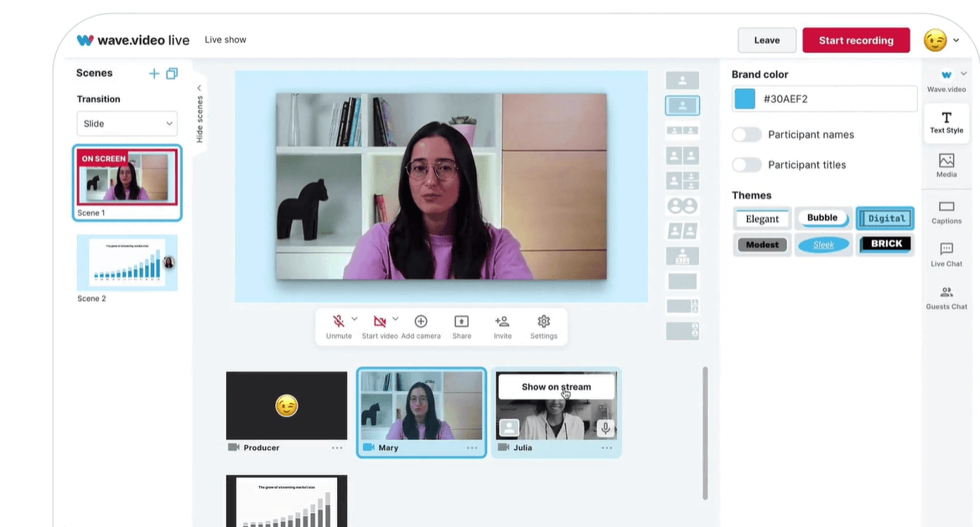
Task: Expand microphone options arrow next to Unmute
Action: (x=355, y=319)
